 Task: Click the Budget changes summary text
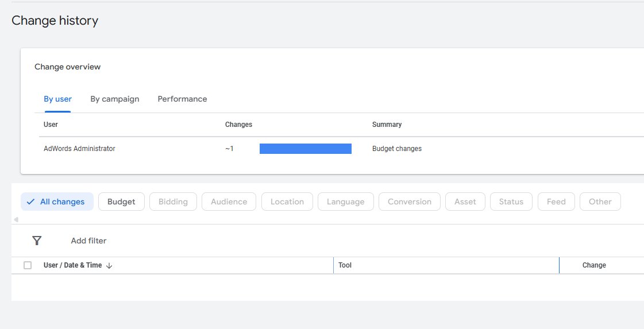[397, 149]
